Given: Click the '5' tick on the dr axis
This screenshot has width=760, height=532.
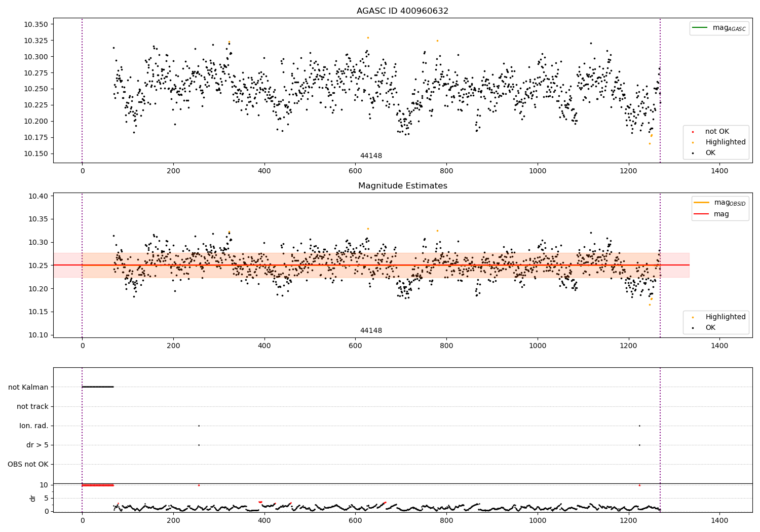Looking at the screenshot, I should point(46,498).
